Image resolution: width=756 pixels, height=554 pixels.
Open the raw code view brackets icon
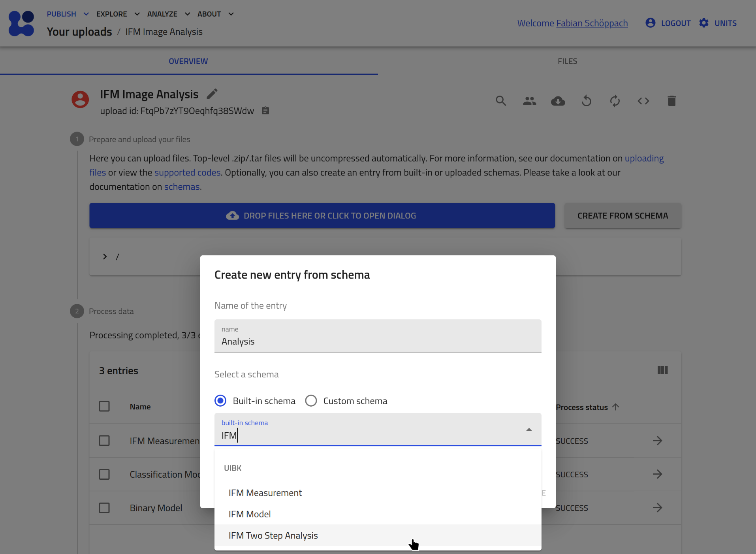click(x=643, y=101)
